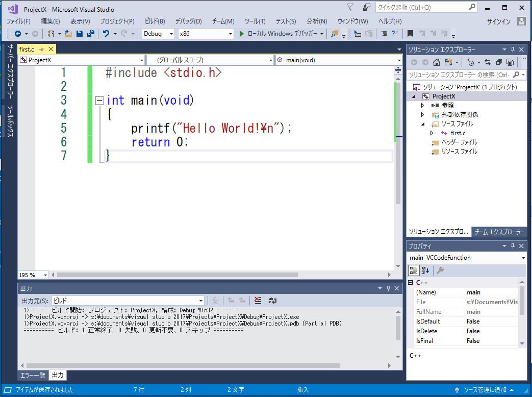Viewport: 532px width, 397px height.
Task: Click the property pages wrench icon
Action: tap(440, 270)
